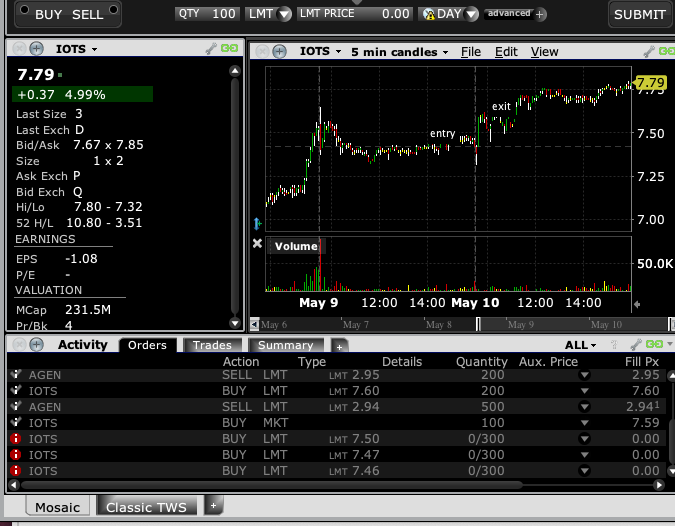Switch to the Orders tab
The height and width of the screenshot is (526, 675).
coord(147,345)
